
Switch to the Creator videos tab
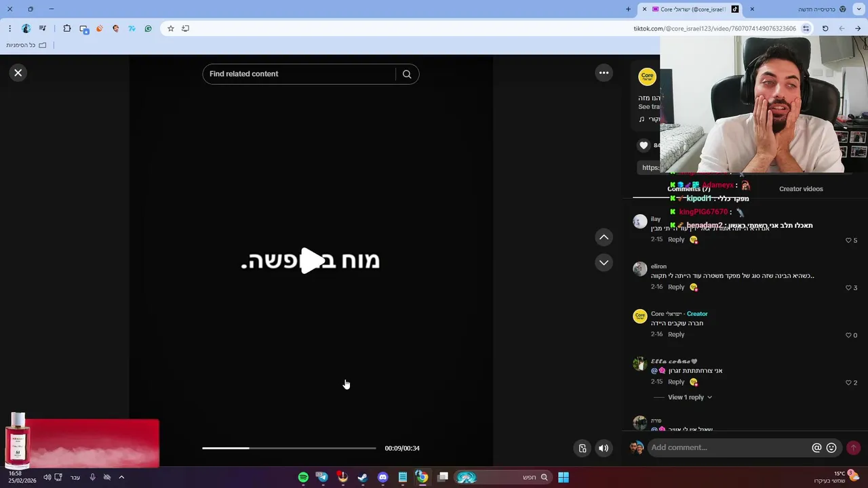pyautogui.click(x=801, y=189)
